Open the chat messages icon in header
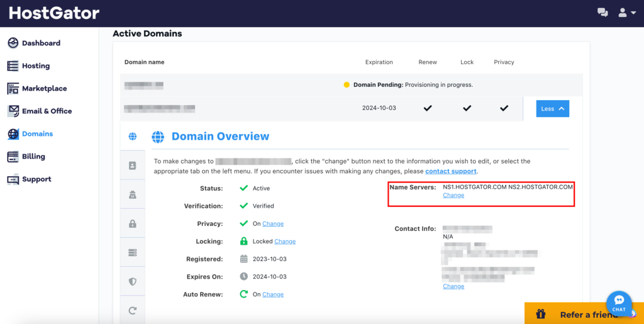The image size is (644, 324). tap(602, 13)
